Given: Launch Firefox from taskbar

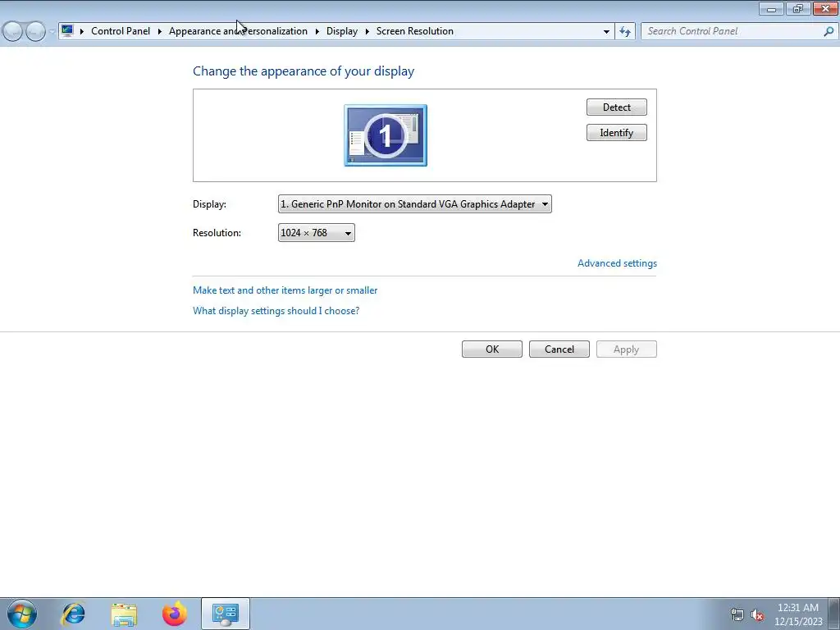Looking at the screenshot, I should pyautogui.click(x=175, y=614).
